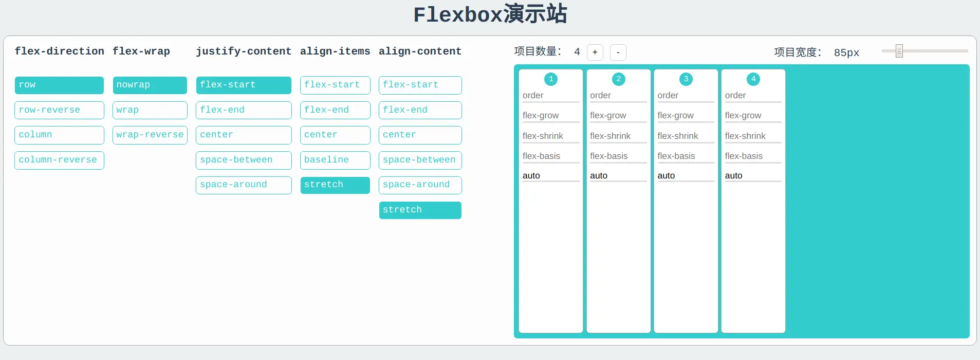The height and width of the screenshot is (360, 980).
Task: Focus the flex-basis field of item 4
Action: tap(753, 156)
